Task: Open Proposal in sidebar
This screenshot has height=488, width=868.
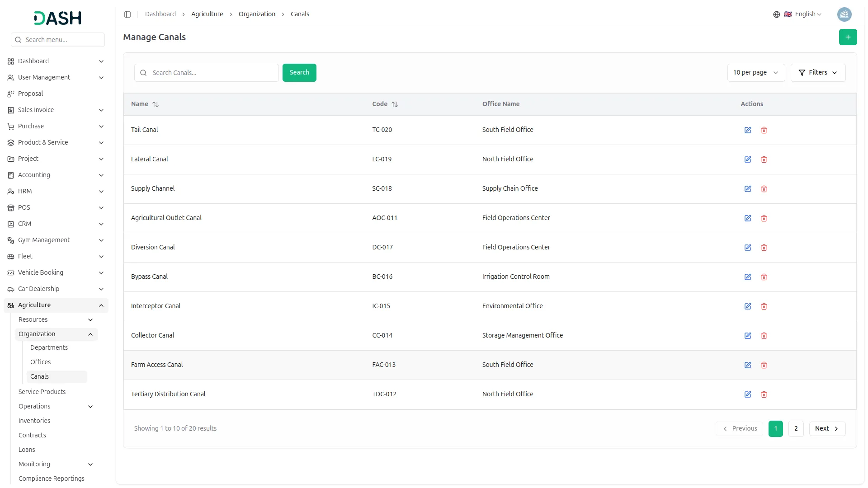Action: 56,94
